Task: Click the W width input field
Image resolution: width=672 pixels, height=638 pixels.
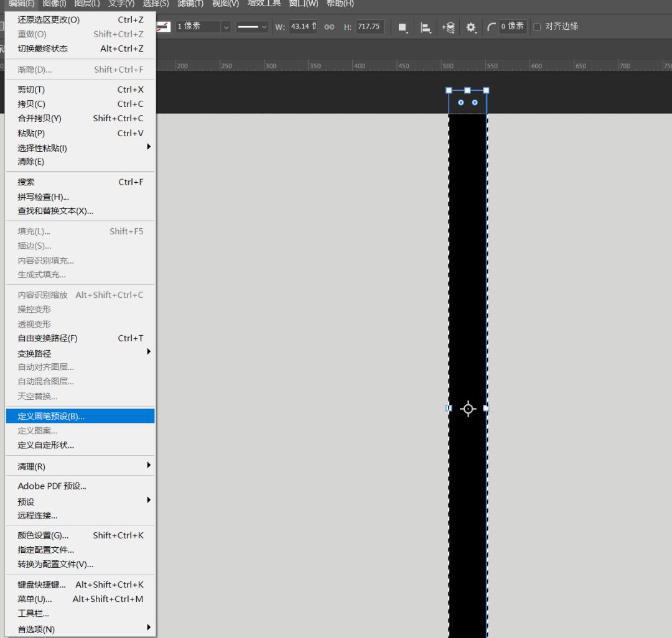Action: [302, 27]
